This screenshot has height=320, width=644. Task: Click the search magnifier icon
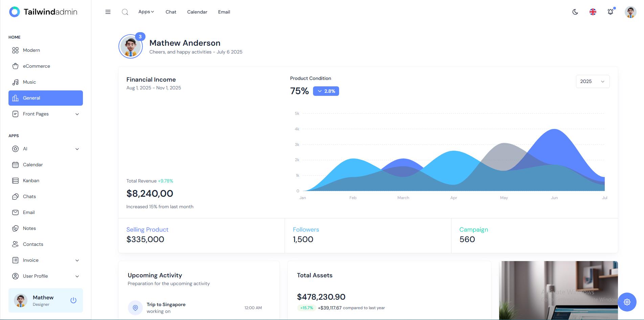tap(125, 12)
